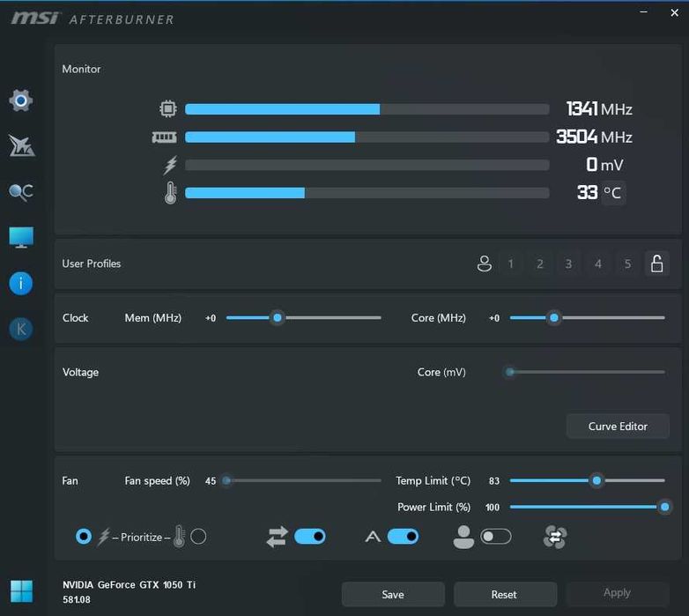Click the 3504 MHz memory clock reading
Screen dimensions: 689x616
[x=594, y=137]
